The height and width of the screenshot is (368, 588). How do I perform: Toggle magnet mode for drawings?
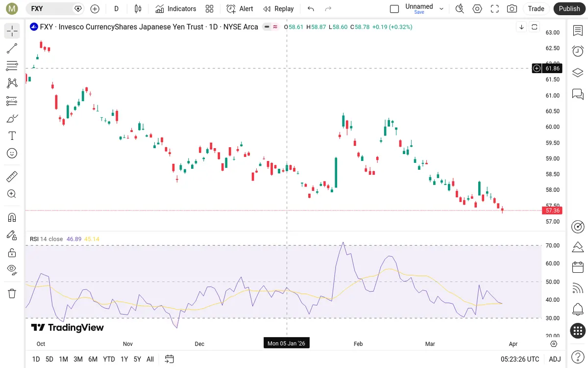pyautogui.click(x=12, y=217)
